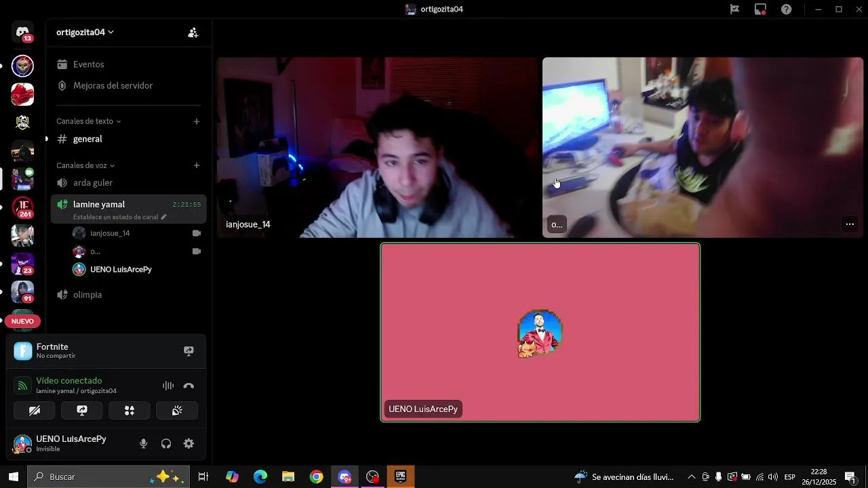The width and height of the screenshot is (868, 488).
Task: Join arda guler voice channel
Action: point(128,183)
